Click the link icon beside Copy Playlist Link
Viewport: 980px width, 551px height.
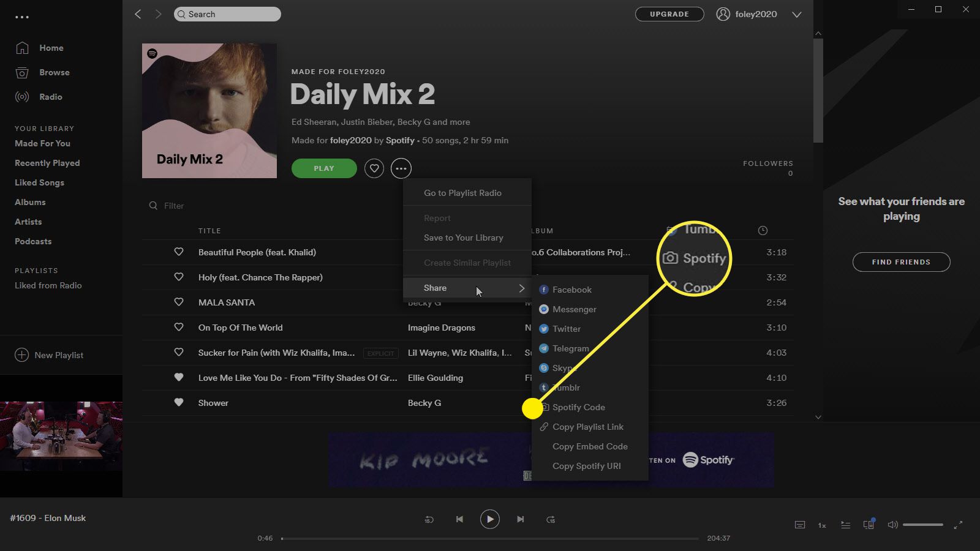tap(543, 427)
